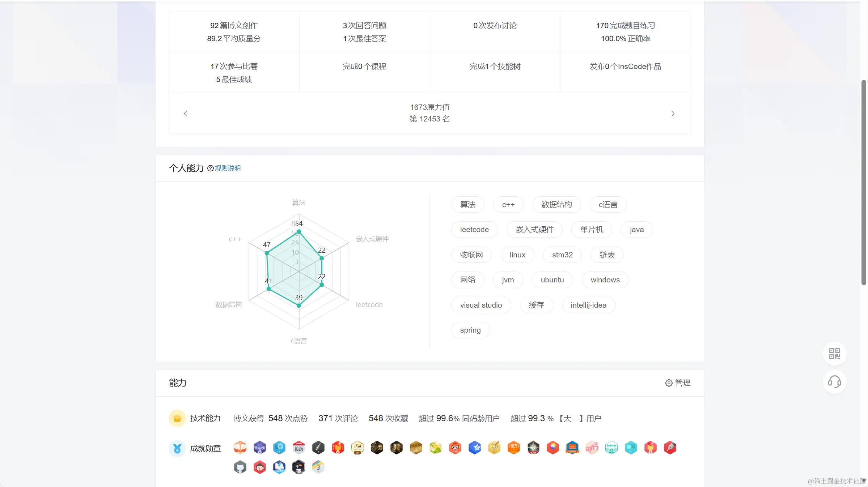
Task: Click the Markdown achievement badge
Action: coord(611,448)
